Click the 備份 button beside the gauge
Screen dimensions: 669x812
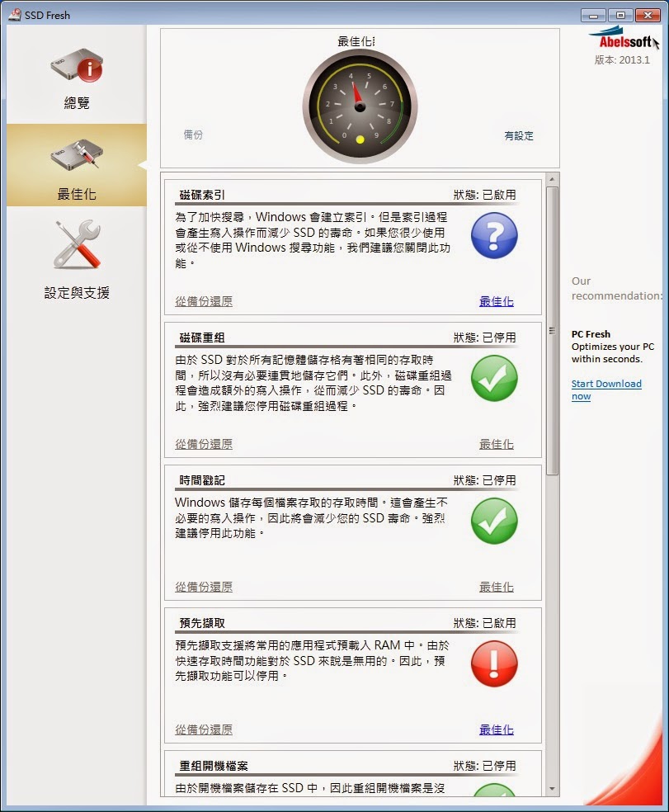(193, 135)
